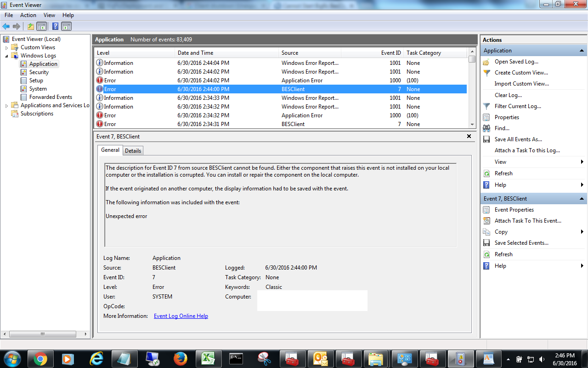Click the Up One Level folder icon
588x368 pixels.
[30, 26]
